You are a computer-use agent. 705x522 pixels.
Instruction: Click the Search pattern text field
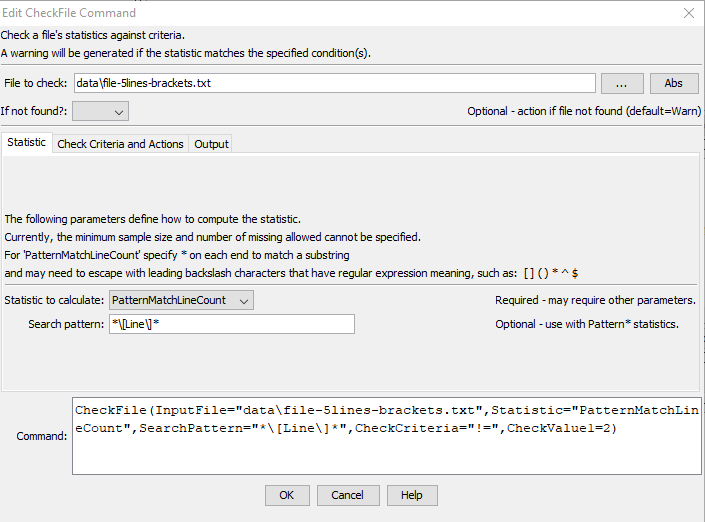click(232, 324)
